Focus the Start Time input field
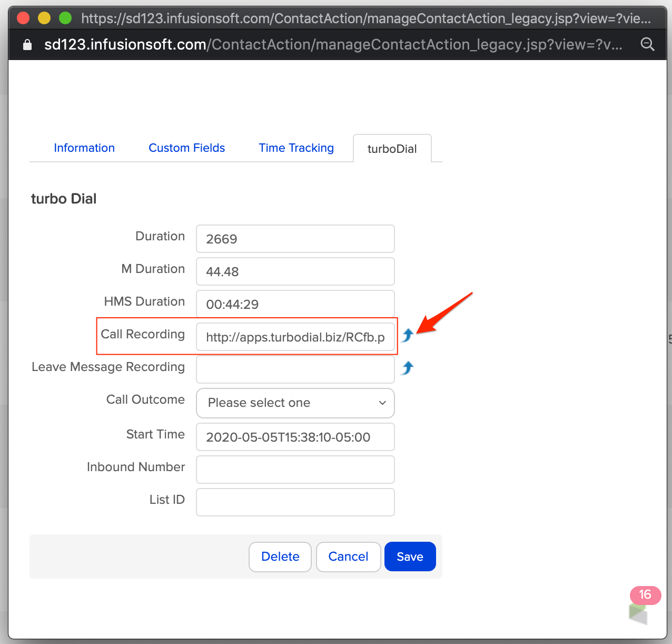Screen dimensions: 672x644 pos(295,437)
